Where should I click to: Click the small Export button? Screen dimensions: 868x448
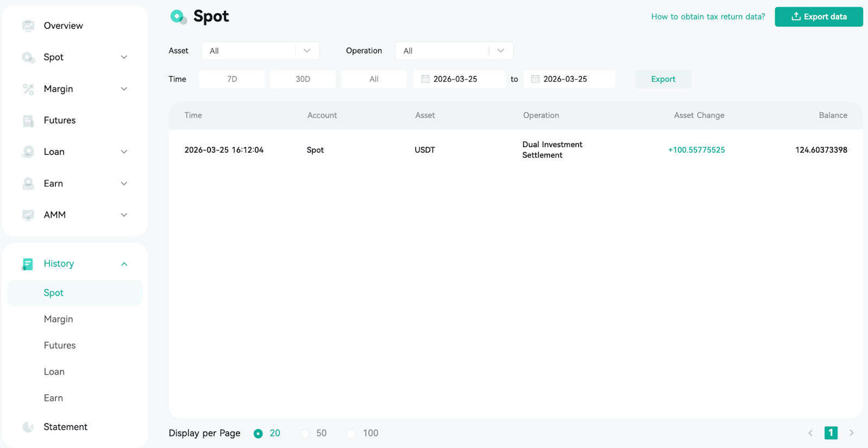coord(663,79)
